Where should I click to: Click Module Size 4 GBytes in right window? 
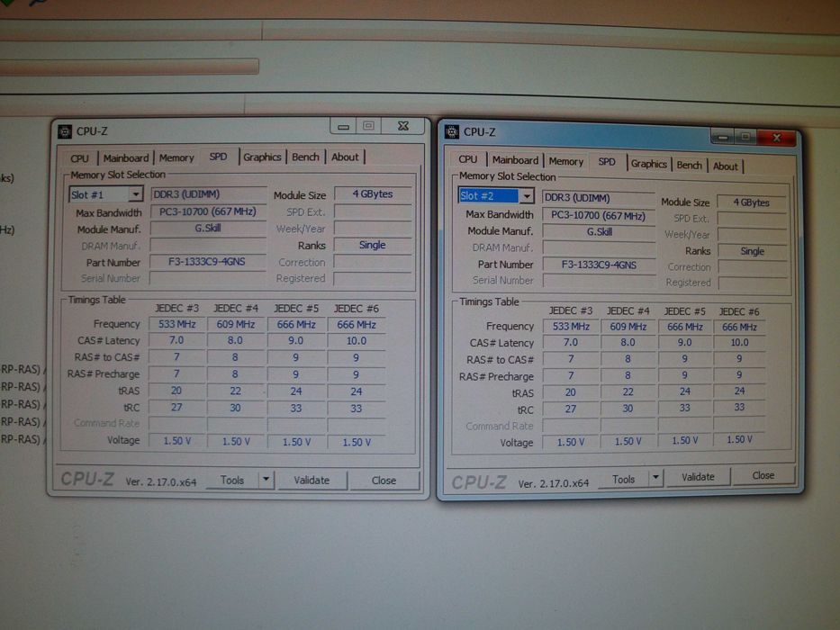pyautogui.click(x=752, y=202)
